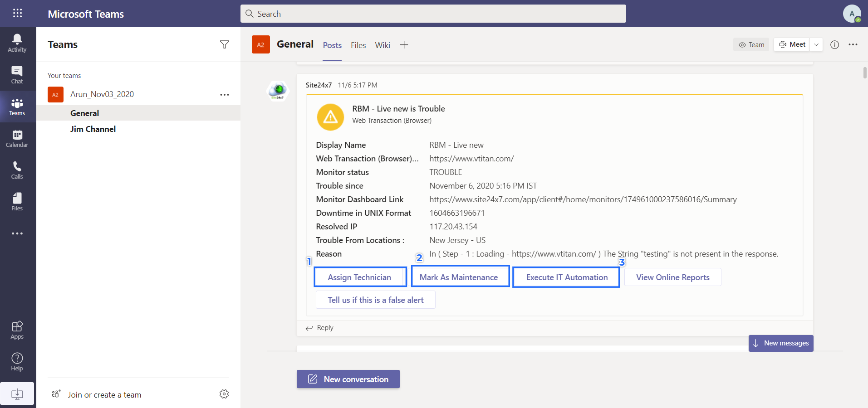This screenshot has width=868, height=408.
Task: Select the Jim Channel
Action: (93, 129)
